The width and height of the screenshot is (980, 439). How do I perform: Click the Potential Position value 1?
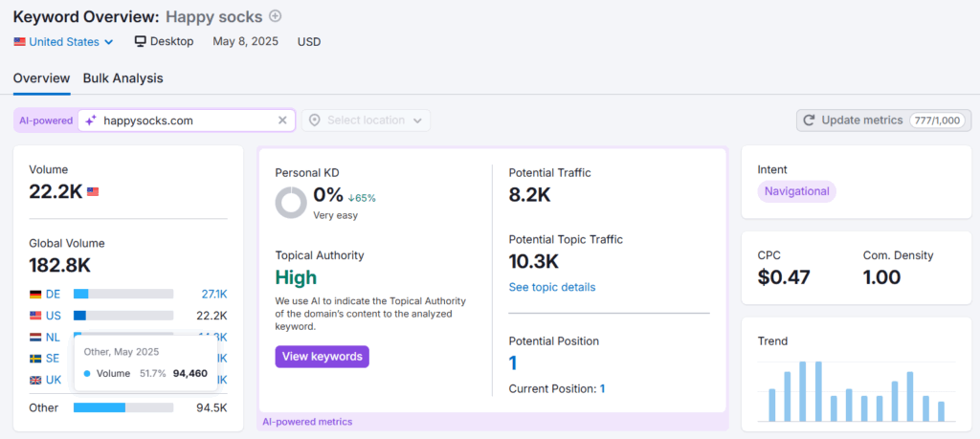coord(513,362)
